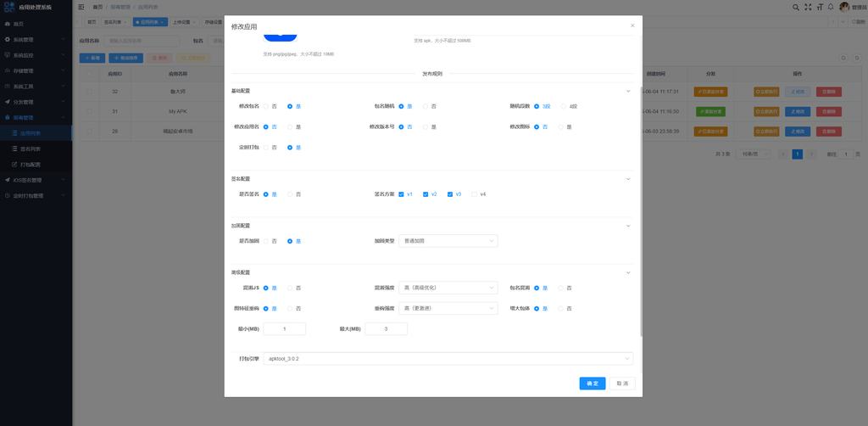Click the iOS签名管理 icon in sidebar
Viewport: 868px width, 426px height.
[7, 180]
